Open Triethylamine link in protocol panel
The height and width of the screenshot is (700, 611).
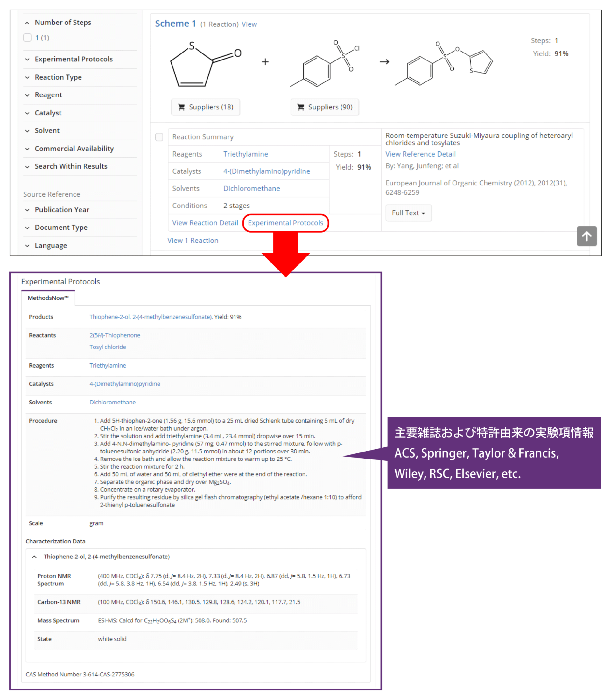(x=108, y=365)
